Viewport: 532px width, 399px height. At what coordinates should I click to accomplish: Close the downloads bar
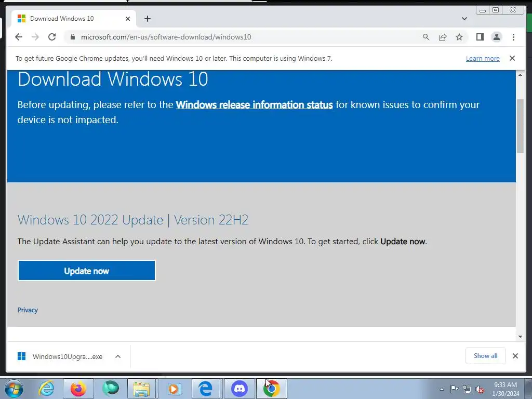coord(515,355)
